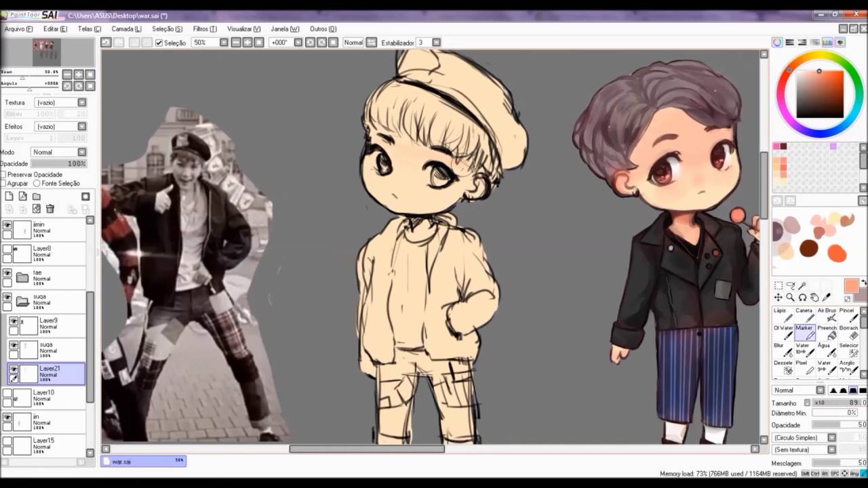Activate the move layer tool
This screenshot has height=488, width=868.
tap(778, 298)
